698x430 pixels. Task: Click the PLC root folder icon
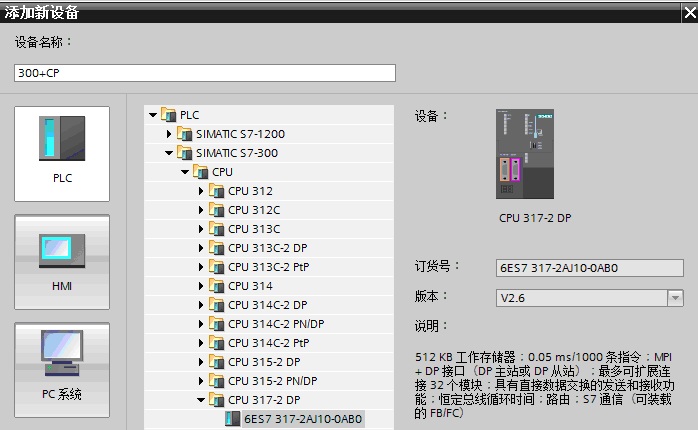click(168, 114)
